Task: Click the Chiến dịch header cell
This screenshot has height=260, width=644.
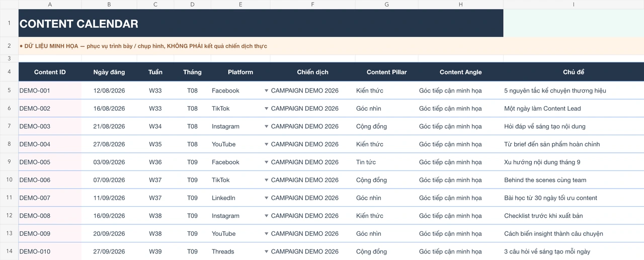Action: [312, 72]
